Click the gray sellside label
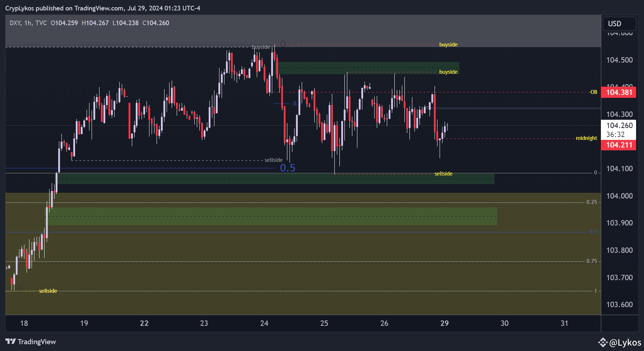 click(274, 160)
